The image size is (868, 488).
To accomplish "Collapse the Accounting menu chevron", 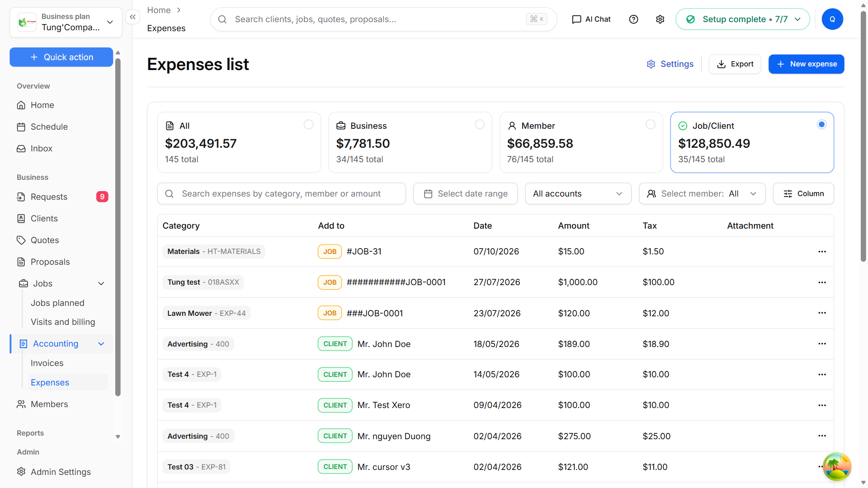I will 101,344.
